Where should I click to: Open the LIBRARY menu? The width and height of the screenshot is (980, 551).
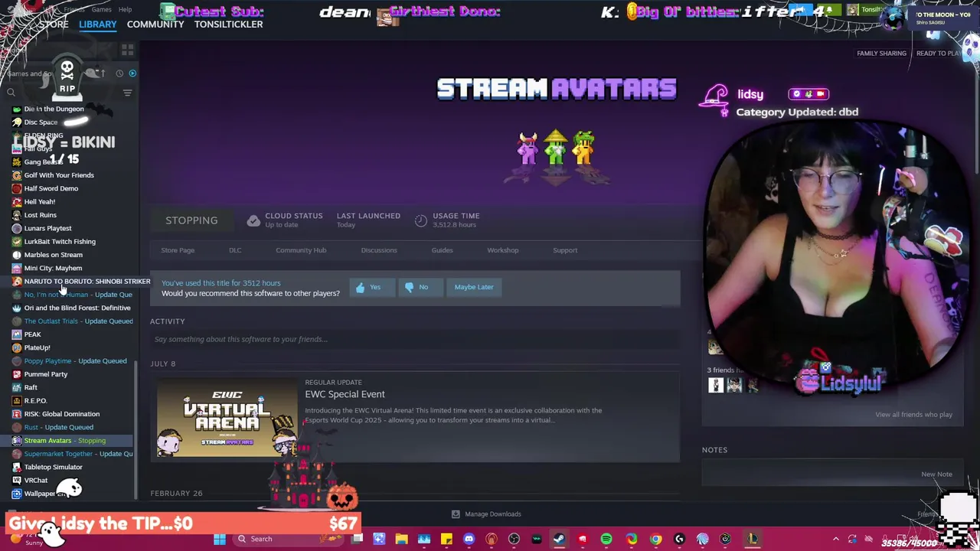(x=98, y=24)
